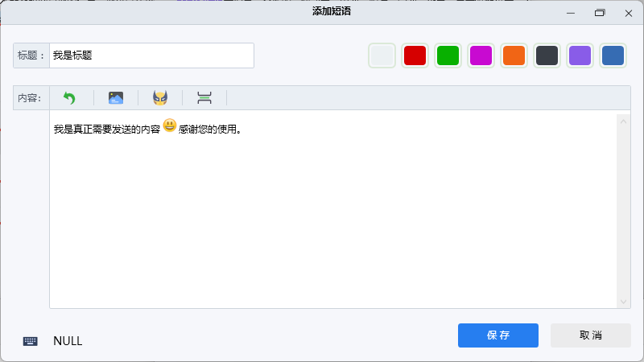Click the green undo arrow icon
644x362 pixels.
pyautogui.click(x=69, y=98)
